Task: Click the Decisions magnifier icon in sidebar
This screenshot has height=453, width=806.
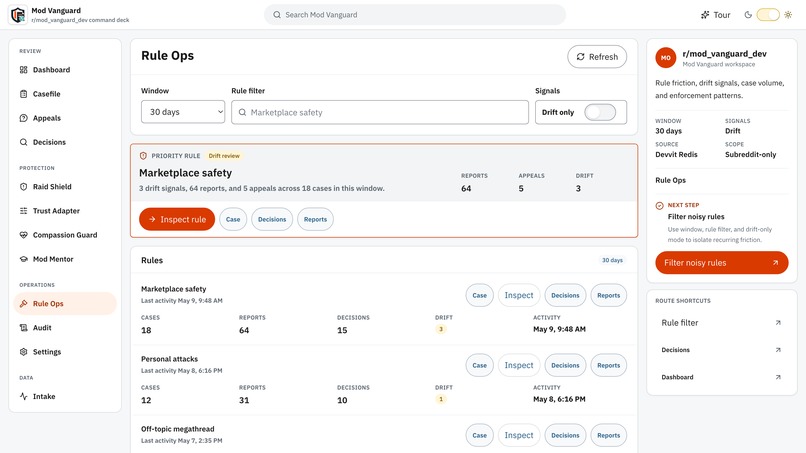Action: pyautogui.click(x=24, y=142)
